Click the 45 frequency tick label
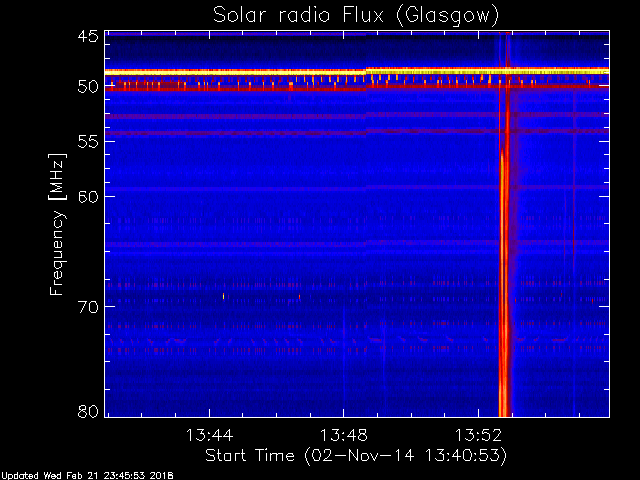640x480 pixels. point(88,36)
